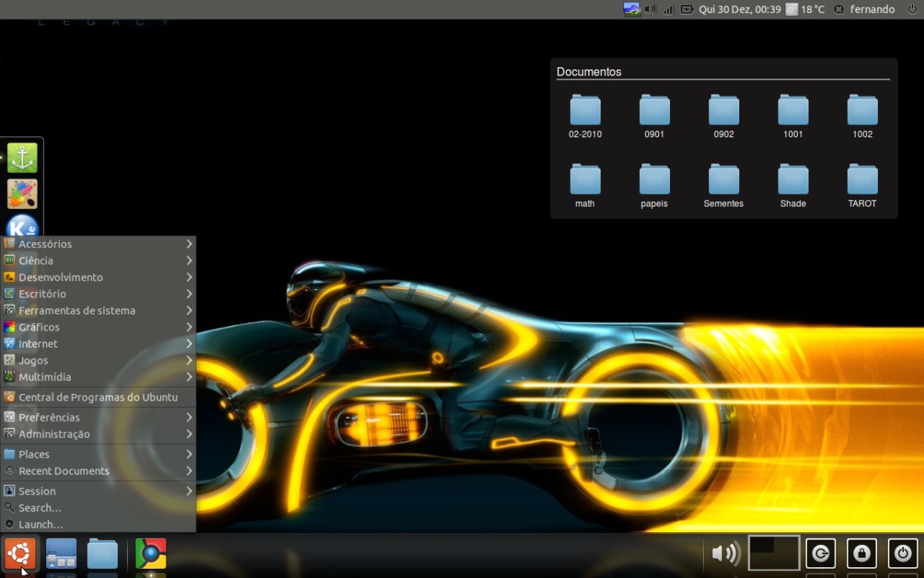This screenshot has width=924, height=578.
Task: Launch the paint splatter palette application
Action: tap(22, 194)
